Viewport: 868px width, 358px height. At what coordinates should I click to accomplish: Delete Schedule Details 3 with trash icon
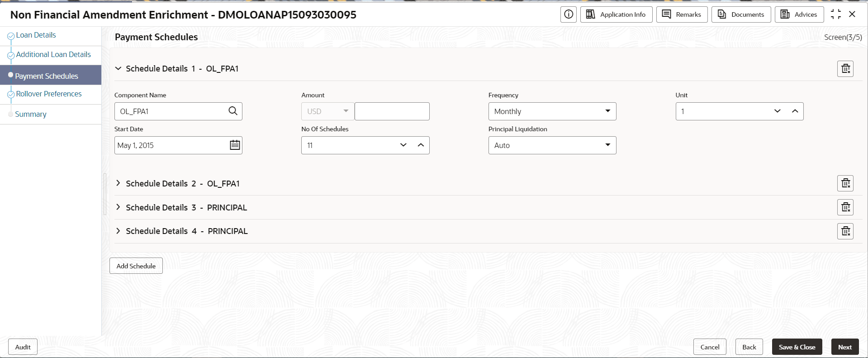tap(845, 207)
